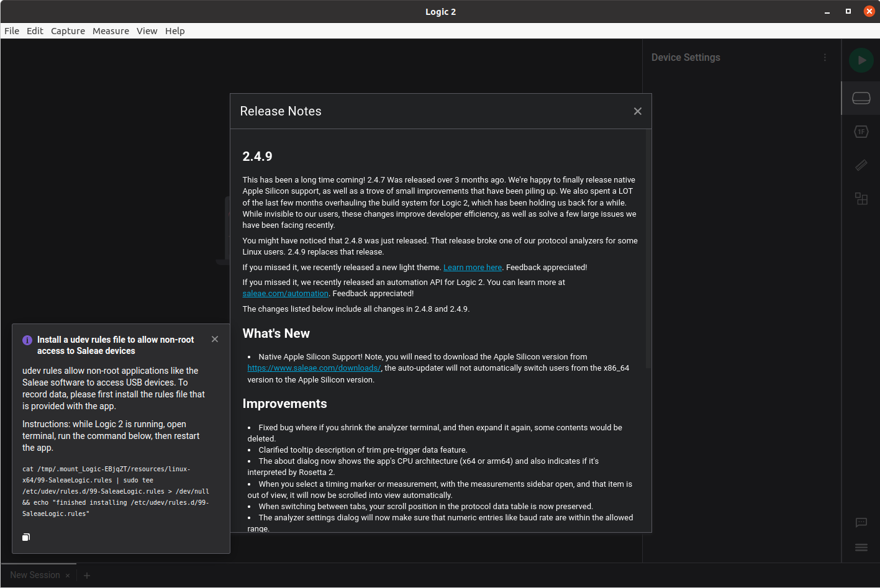Screen dimensions: 880x588
Task: Open the Device Settings sidebar icon
Action: click(861, 98)
